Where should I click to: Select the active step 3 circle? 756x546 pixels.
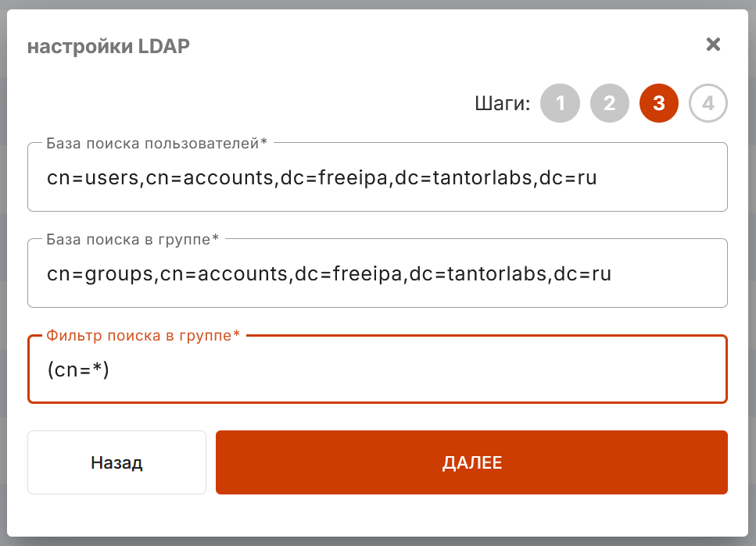pyautogui.click(x=658, y=103)
